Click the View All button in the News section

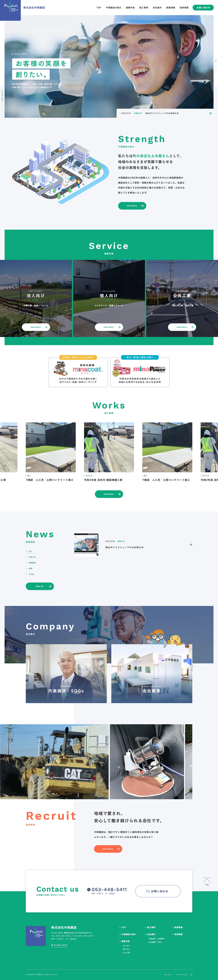click(x=40, y=586)
